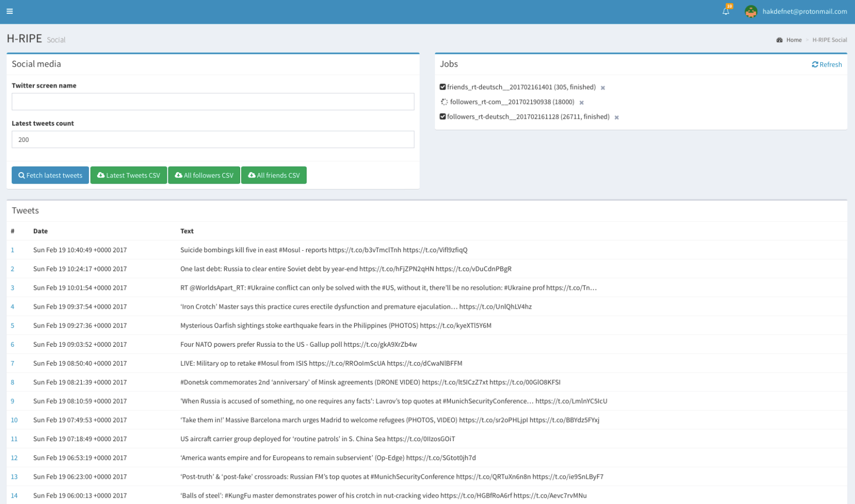The height and width of the screenshot is (504, 855).
Task: Download the All friends CSV
Action: pos(273,175)
